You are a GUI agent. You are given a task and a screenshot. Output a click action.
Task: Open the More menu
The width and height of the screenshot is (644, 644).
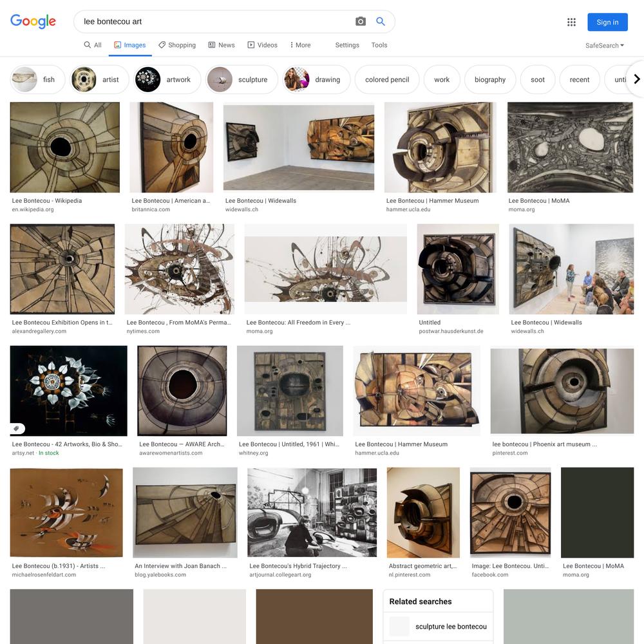pos(300,45)
